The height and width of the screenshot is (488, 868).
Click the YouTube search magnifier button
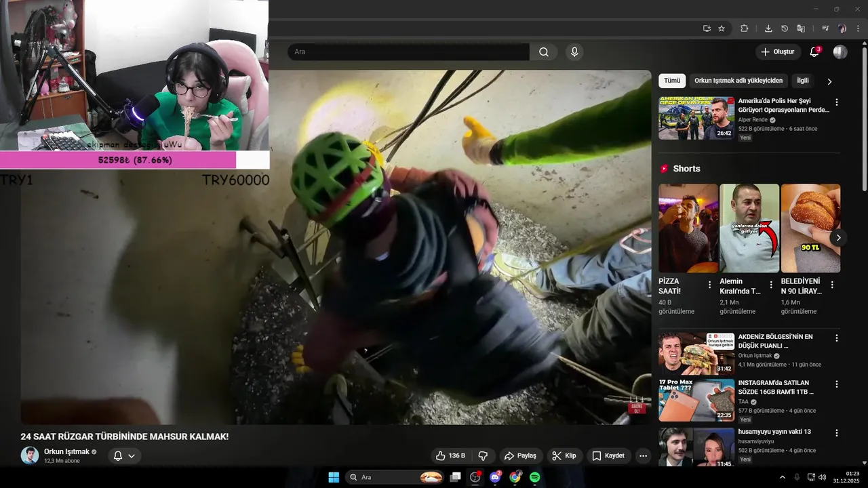[544, 52]
